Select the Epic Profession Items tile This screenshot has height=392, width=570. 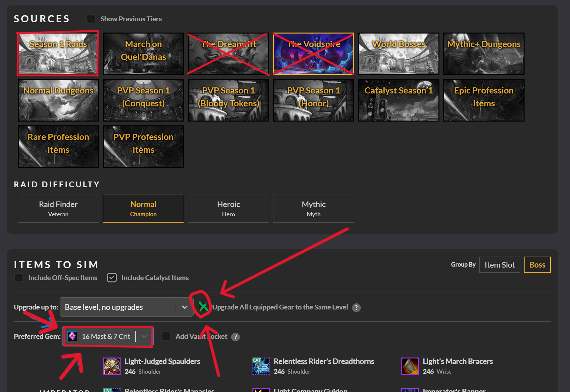tap(484, 100)
